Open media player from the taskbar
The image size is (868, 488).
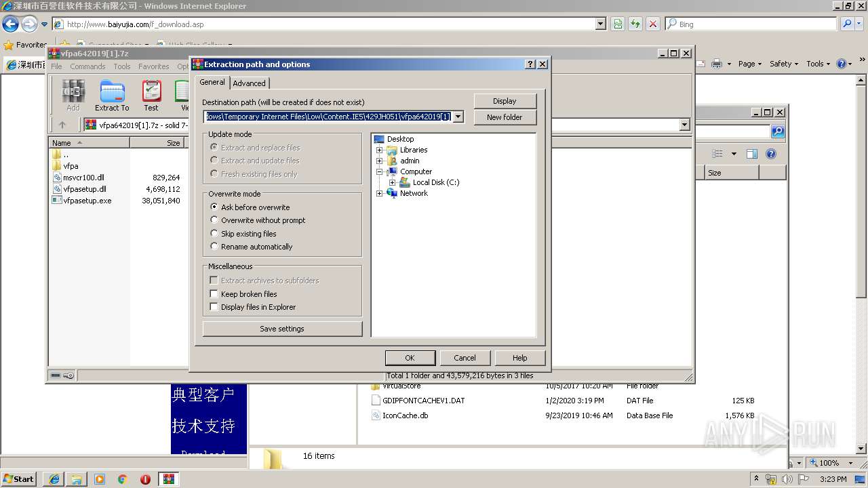100,479
